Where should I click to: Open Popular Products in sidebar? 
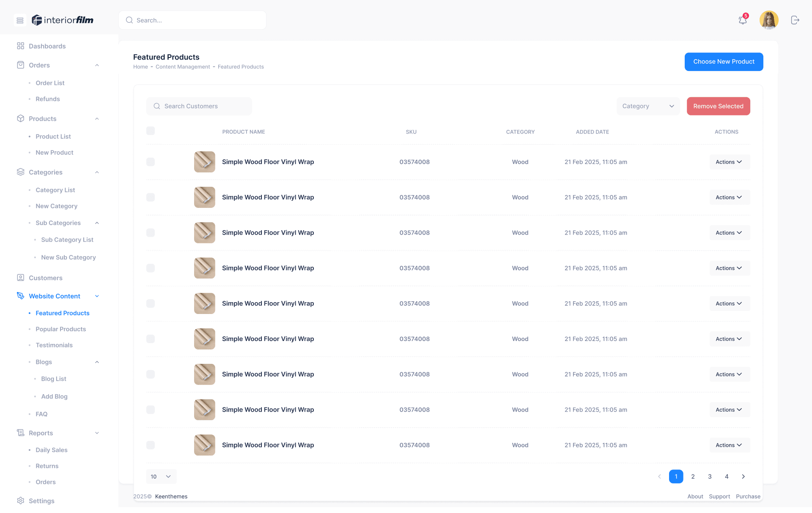(60, 329)
